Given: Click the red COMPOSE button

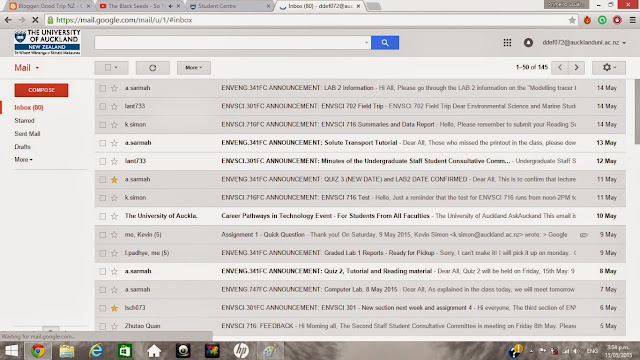Looking at the screenshot, I should [41, 90].
